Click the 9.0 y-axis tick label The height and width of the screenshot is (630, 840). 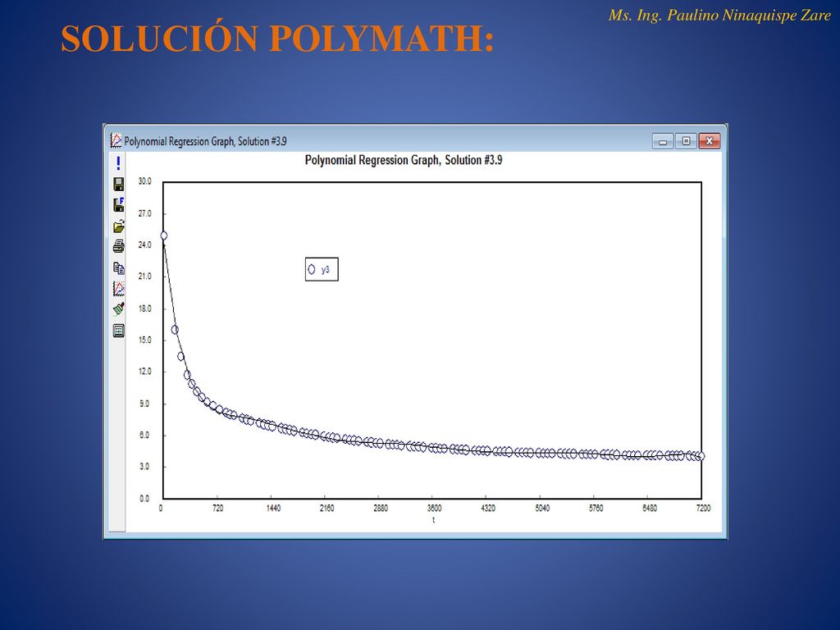pos(145,404)
